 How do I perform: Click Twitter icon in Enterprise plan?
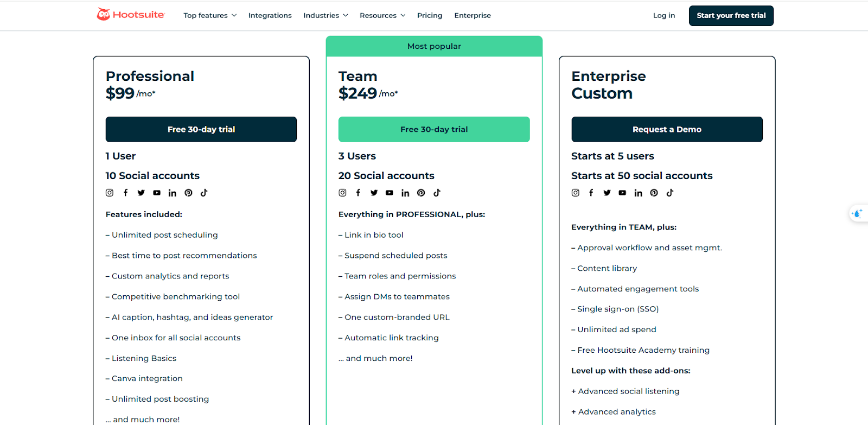(607, 193)
